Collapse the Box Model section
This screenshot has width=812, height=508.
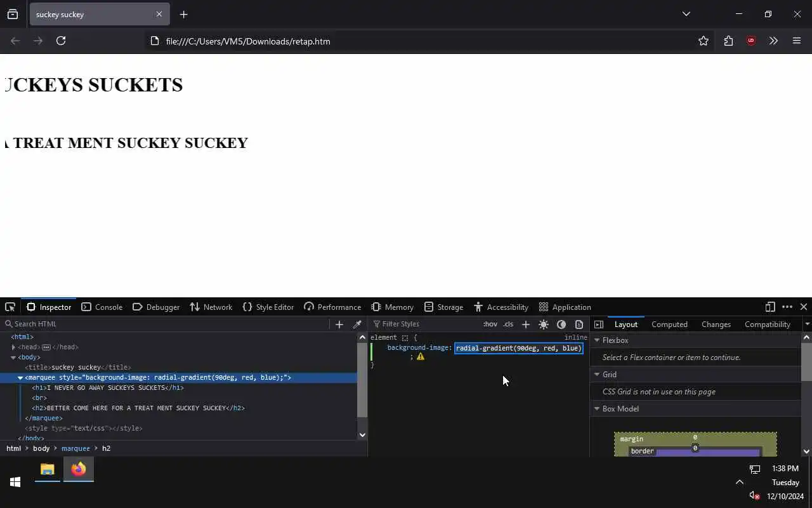tap(597, 409)
